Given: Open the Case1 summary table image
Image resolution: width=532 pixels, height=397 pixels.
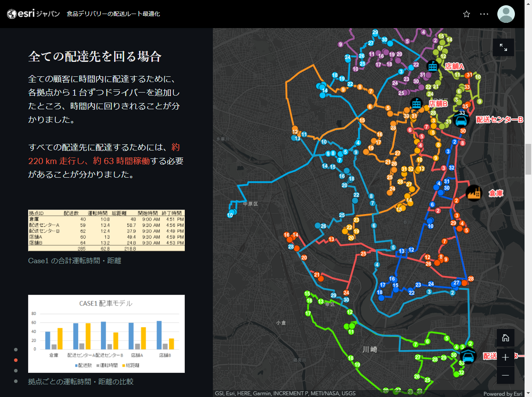Looking at the screenshot, I should 106,230.
